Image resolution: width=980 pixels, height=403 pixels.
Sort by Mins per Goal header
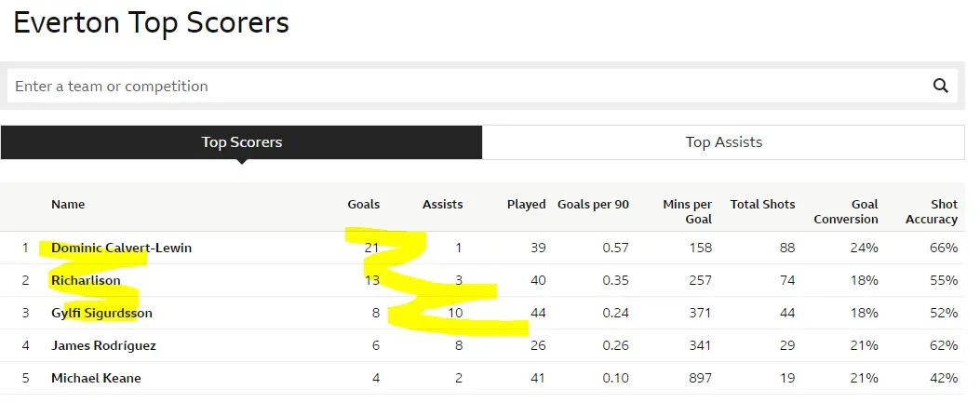687,211
